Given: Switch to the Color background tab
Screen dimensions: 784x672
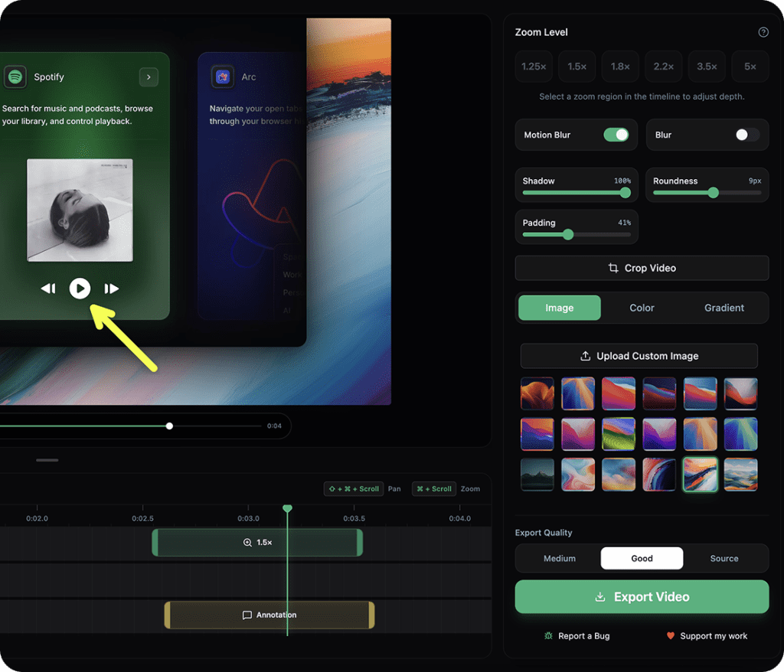Looking at the screenshot, I should 642,308.
